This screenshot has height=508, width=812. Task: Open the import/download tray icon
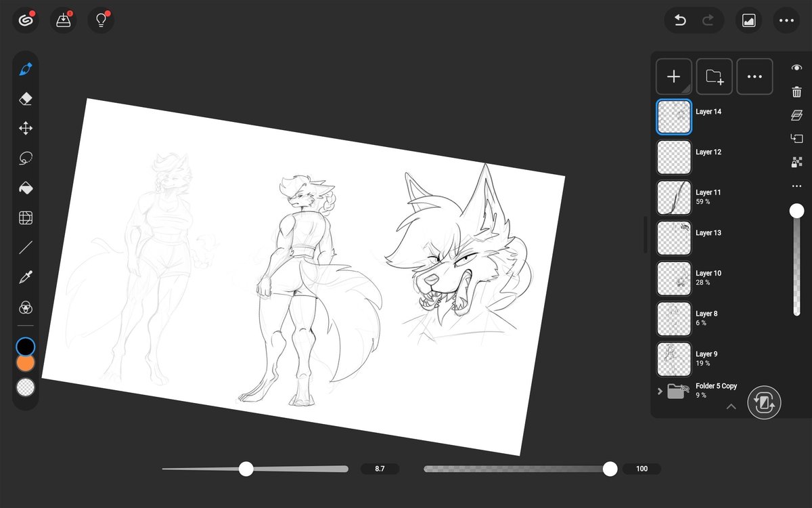64,20
